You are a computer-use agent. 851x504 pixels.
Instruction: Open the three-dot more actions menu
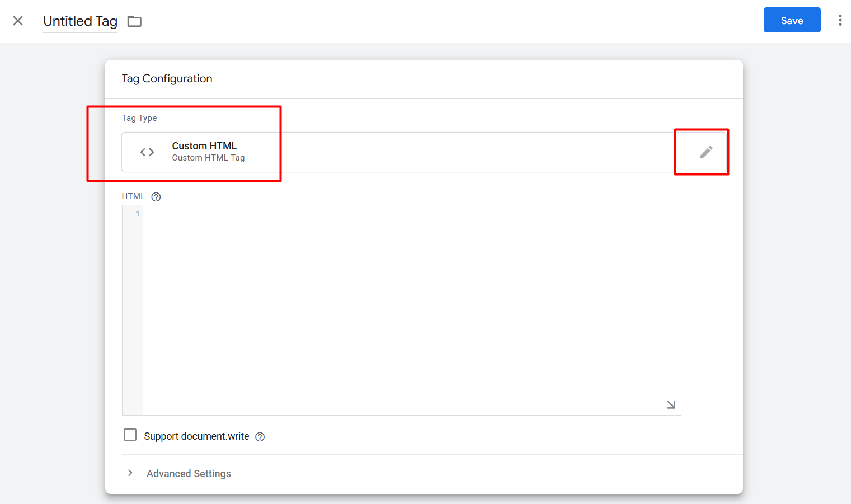(840, 21)
